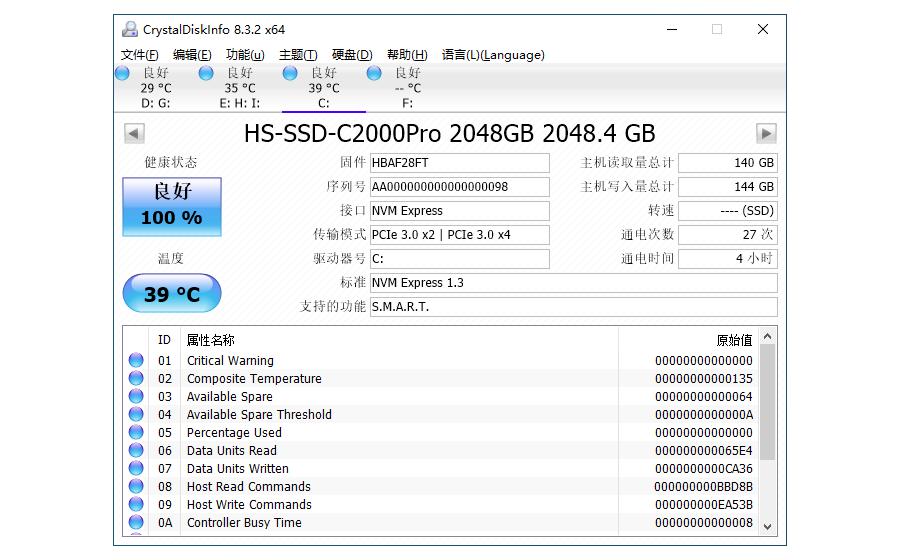The width and height of the screenshot is (900, 560).
Task: Select the Percentage Used attribute name
Action: click(234, 433)
